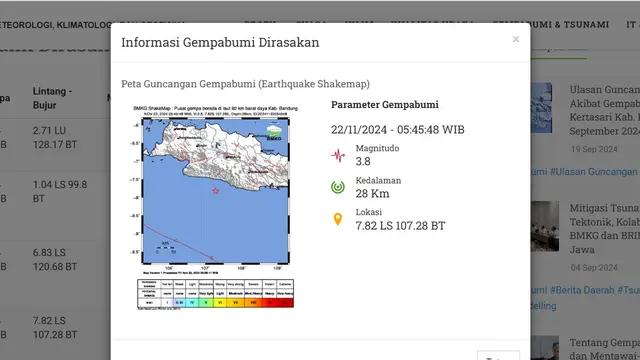Open the Tentang Gempa dan Mentawai article
Image resolution: width=640 pixels, height=360 pixels.
click(604, 349)
